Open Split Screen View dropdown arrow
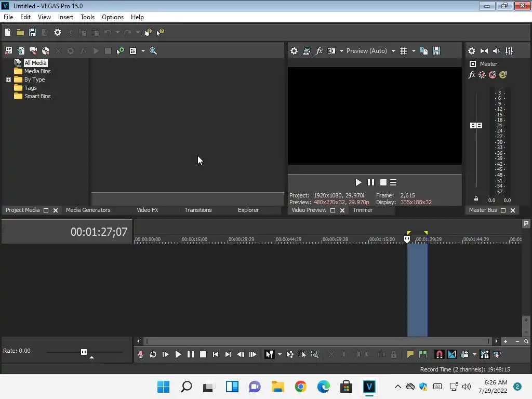Viewport: 532px width, 399px height. (x=341, y=51)
